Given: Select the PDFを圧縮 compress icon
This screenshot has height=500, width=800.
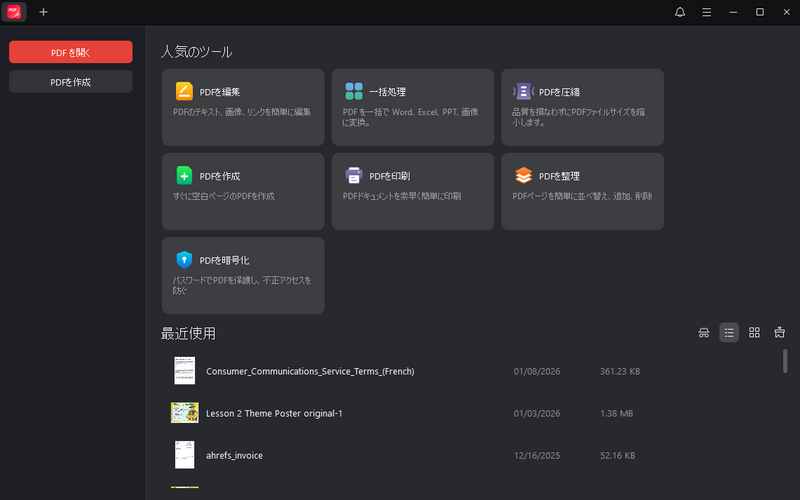Looking at the screenshot, I should click(523, 92).
